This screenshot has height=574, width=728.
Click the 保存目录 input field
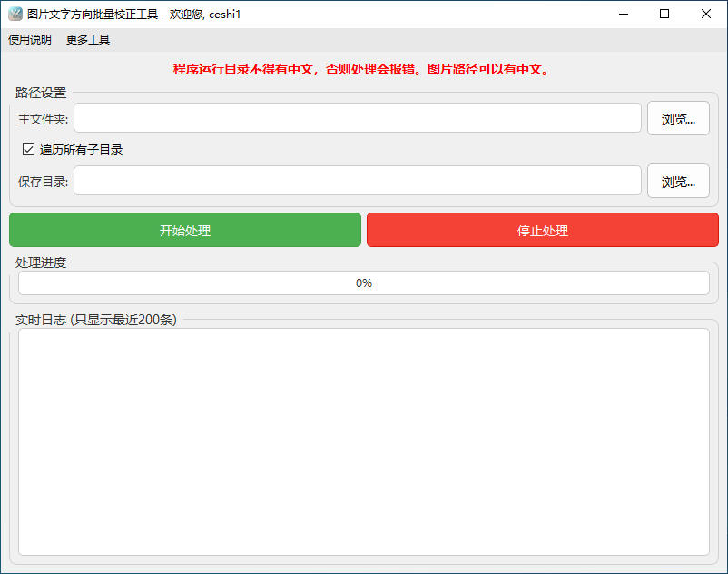[357, 180]
